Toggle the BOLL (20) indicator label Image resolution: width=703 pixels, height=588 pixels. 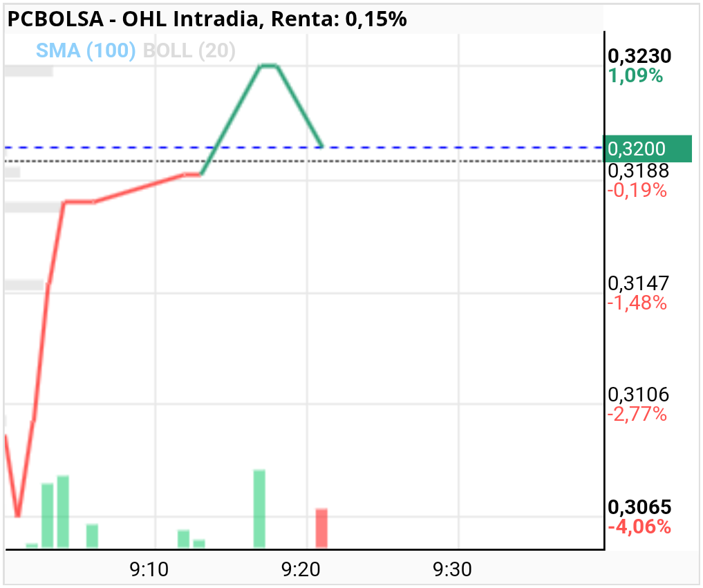click(189, 50)
